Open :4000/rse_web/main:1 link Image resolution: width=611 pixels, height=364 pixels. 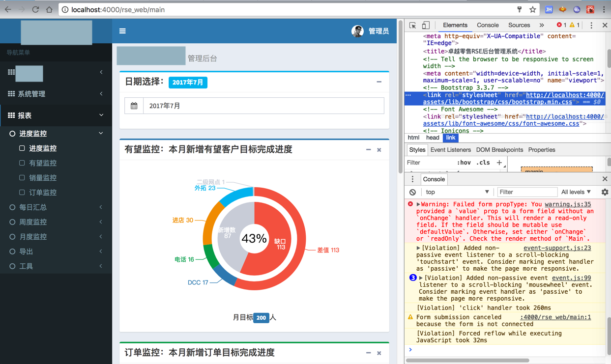point(555,317)
